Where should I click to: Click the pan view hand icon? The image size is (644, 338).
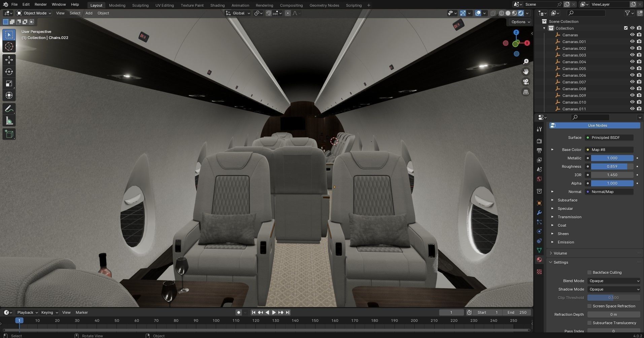[x=526, y=72]
